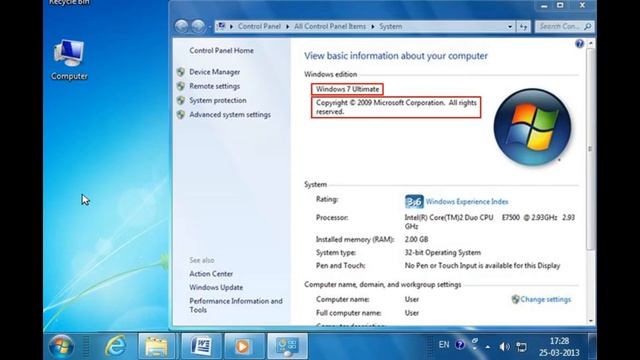Click the 3.6 rating score badge
The height and width of the screenshot is (360, 640).
(x=414, y=202)
